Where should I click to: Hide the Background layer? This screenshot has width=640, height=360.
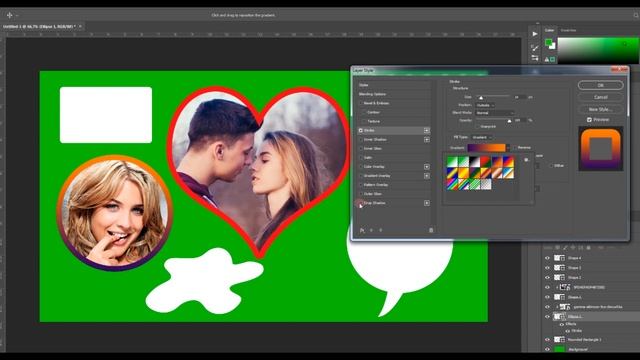click(547, 349)
